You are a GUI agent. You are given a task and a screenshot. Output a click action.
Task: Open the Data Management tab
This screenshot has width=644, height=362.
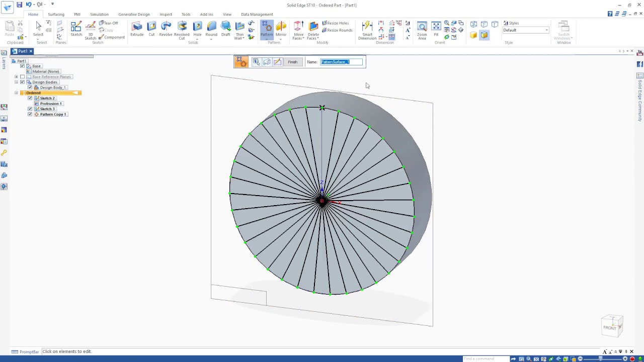click(x=257, y=15)
